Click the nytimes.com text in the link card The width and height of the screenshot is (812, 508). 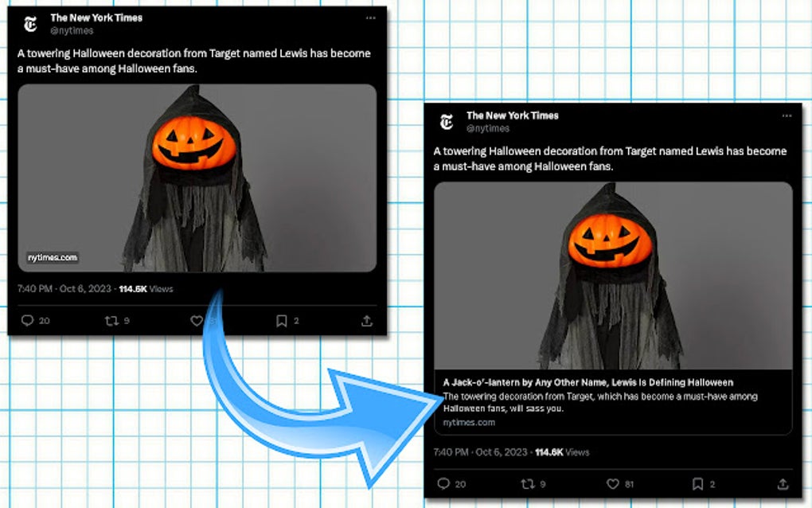468,423
